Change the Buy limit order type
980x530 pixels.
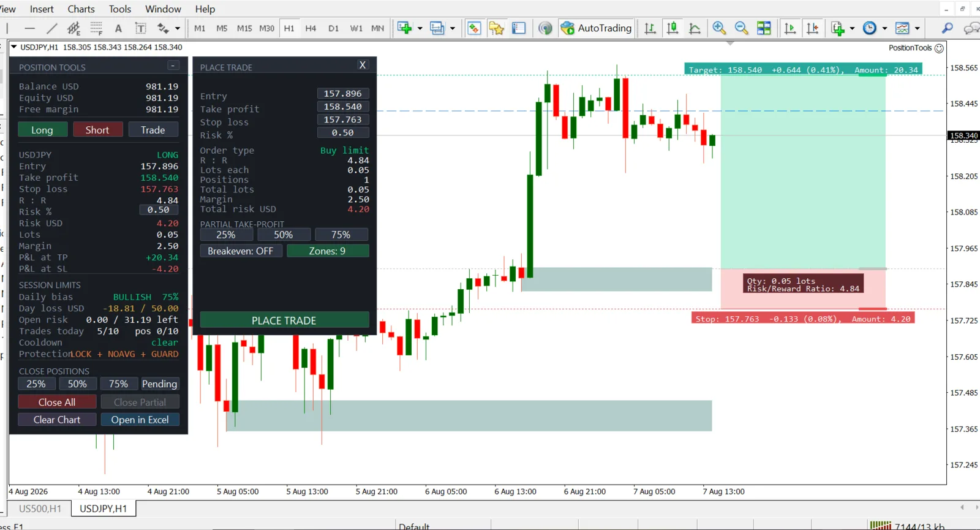344,150
